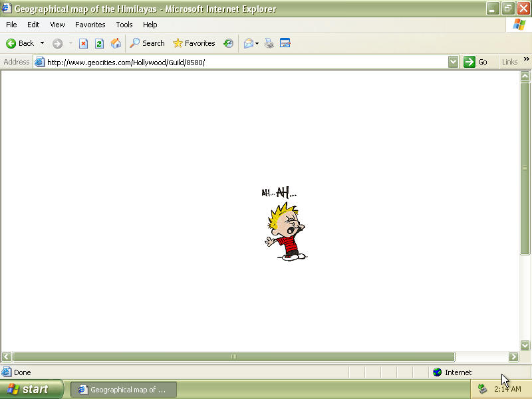The width and height of the screenshot is (532, 399).
Task: Open the Favorites menu
Action: tap(90, 25)
